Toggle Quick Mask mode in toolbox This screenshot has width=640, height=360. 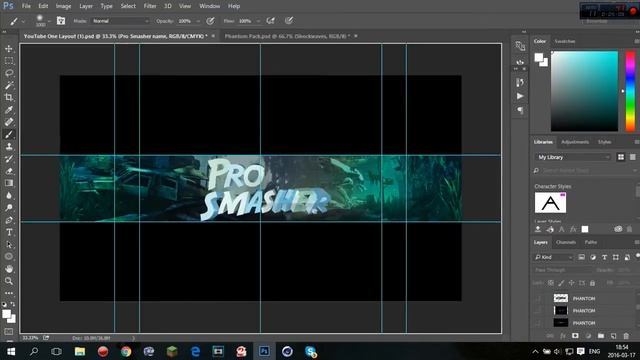click(x=9, y=332)
